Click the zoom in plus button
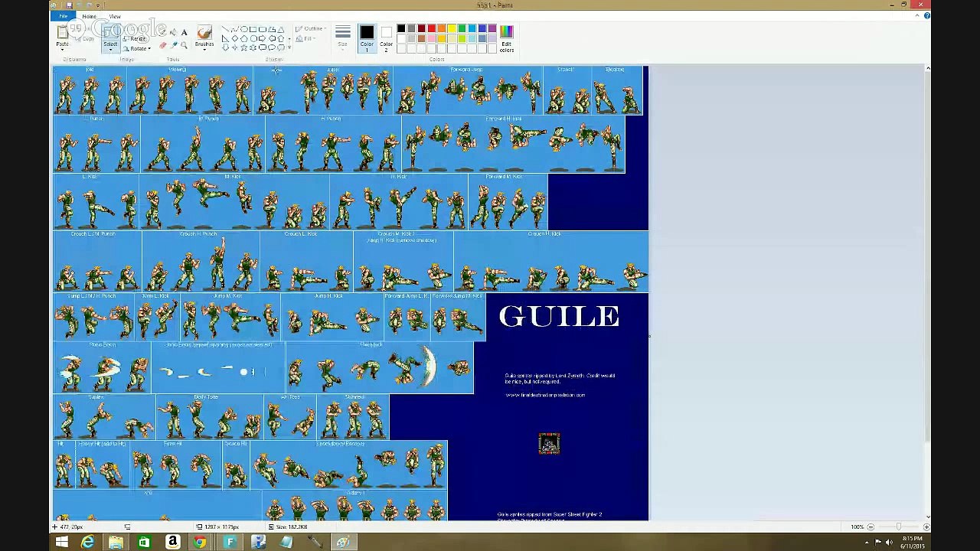Screen dimensions: 980x551 point(926,527)
